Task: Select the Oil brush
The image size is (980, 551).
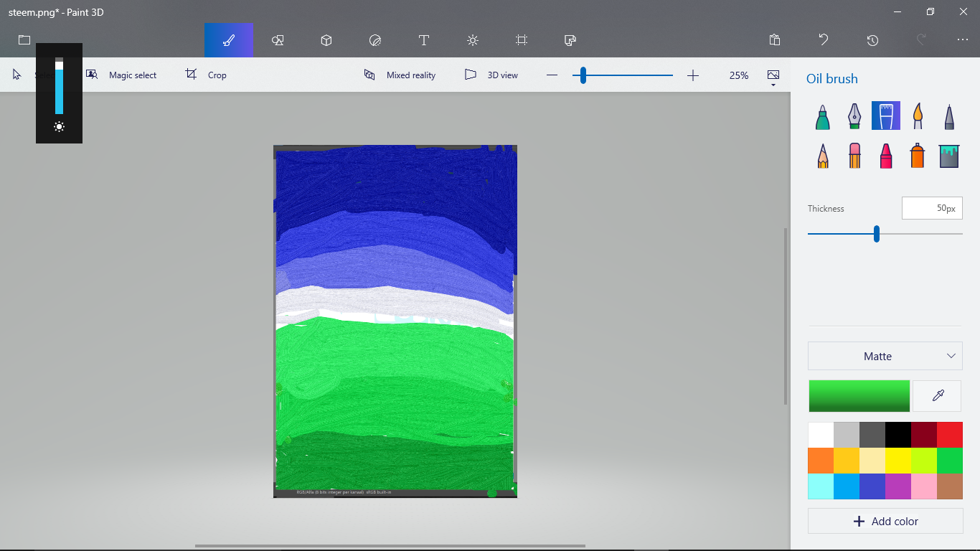Action: click(x=886, y=116)
